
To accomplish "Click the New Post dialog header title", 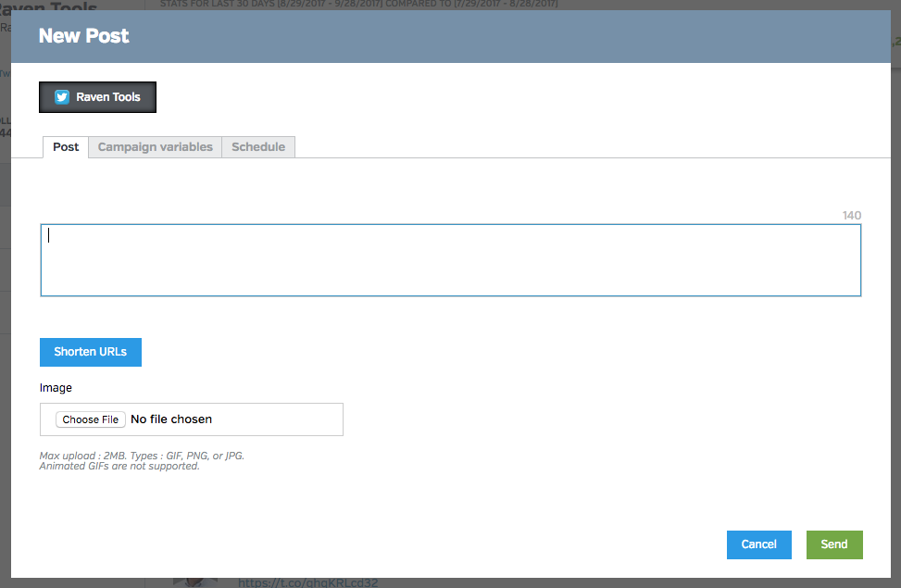I will [83, 36].
